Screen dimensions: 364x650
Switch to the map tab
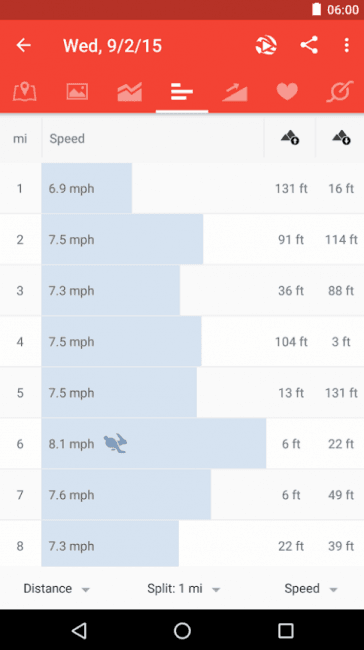click(x=25, y=92)
